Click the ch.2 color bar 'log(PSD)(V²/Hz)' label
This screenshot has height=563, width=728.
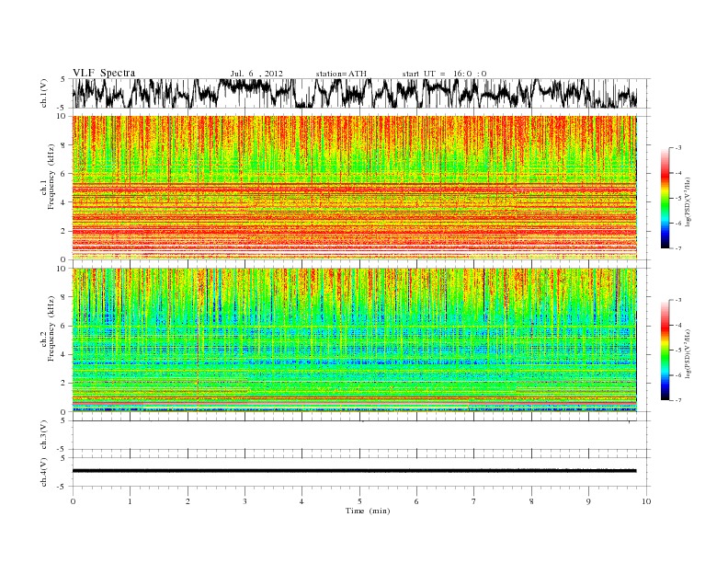click(688, 353)
